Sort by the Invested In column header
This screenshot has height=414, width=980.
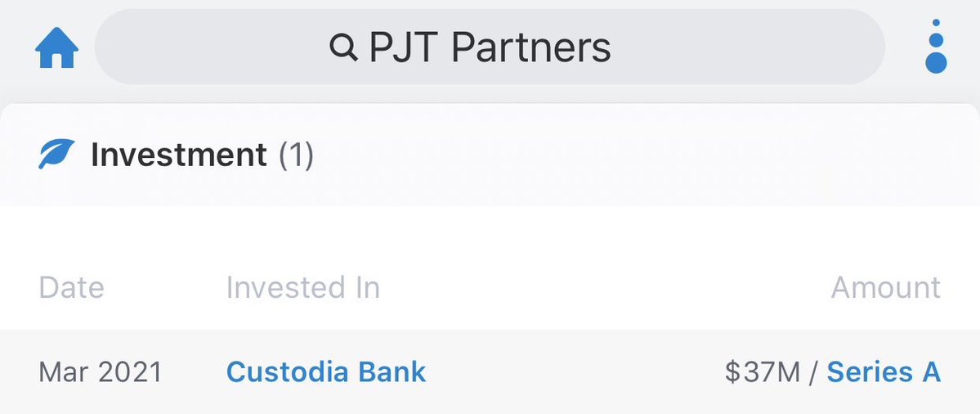(302, 288)
